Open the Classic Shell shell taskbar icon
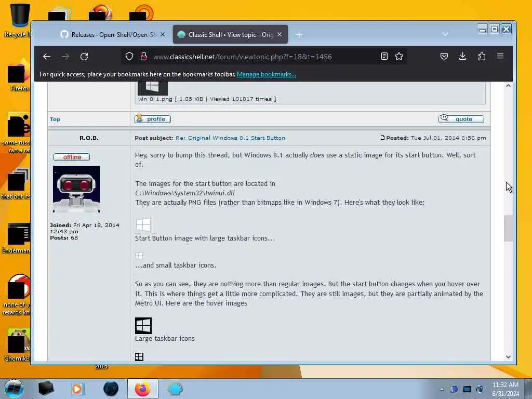This screenshot has width=532, height=399. tap(175, 389)
